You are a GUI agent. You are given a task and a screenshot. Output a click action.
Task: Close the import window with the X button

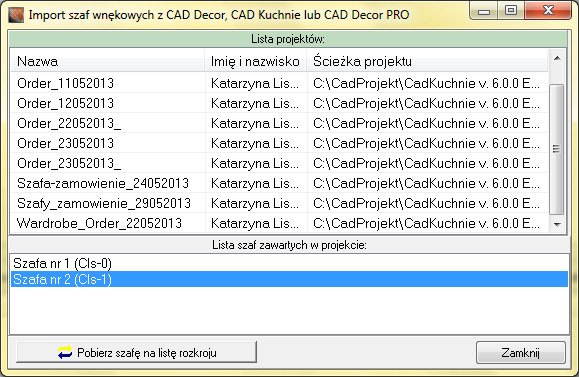click(548, 11)
